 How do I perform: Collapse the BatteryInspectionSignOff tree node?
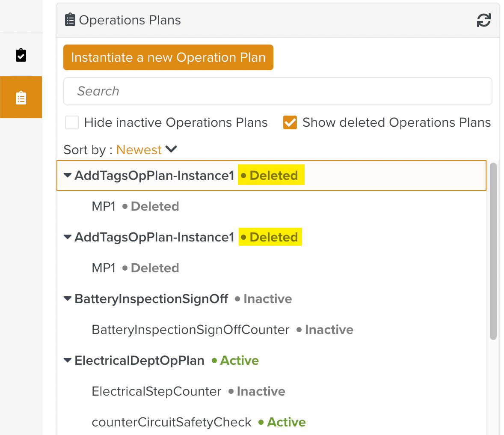click(68, 299)
